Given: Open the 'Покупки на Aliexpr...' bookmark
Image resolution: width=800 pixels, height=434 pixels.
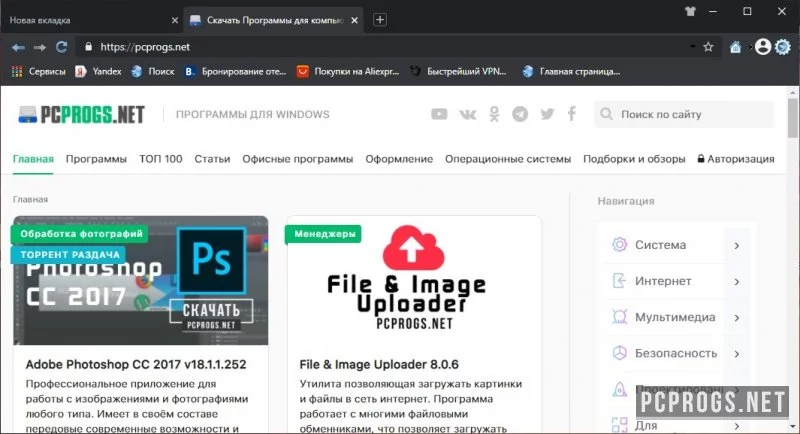Looking at the screenshot, I should pyautogui.click(x=348, y=71).
